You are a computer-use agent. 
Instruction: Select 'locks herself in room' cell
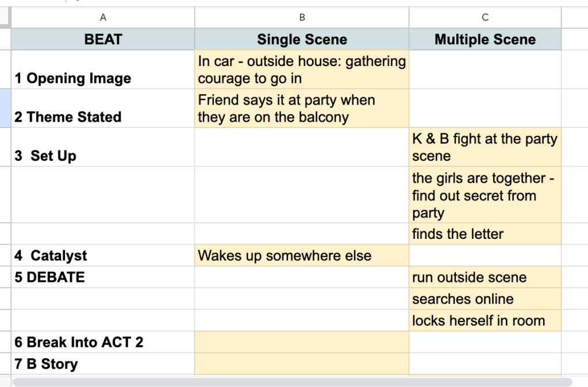[x=485, y=320]
